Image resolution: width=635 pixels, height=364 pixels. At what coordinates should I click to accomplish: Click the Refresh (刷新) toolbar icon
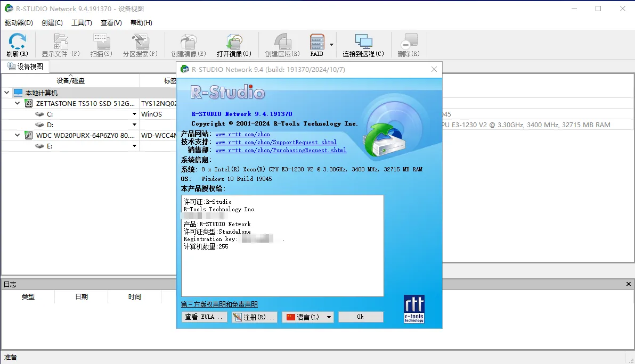18,45
